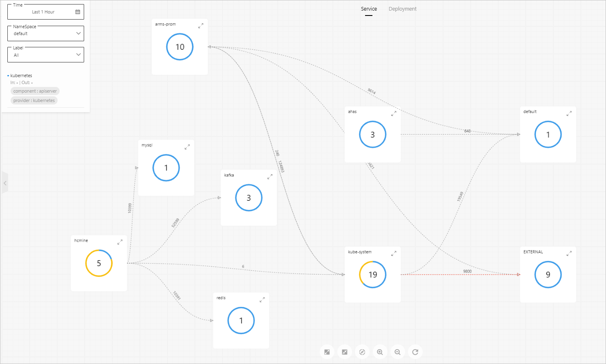Open the calendar icon in Time field
606x364 pixels.
pos(78,12)
